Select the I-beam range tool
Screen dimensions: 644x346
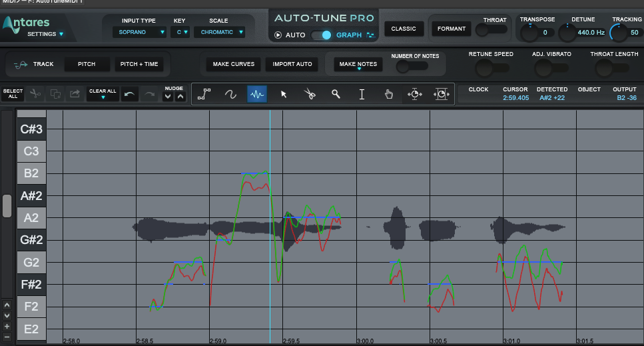(362, 94)
